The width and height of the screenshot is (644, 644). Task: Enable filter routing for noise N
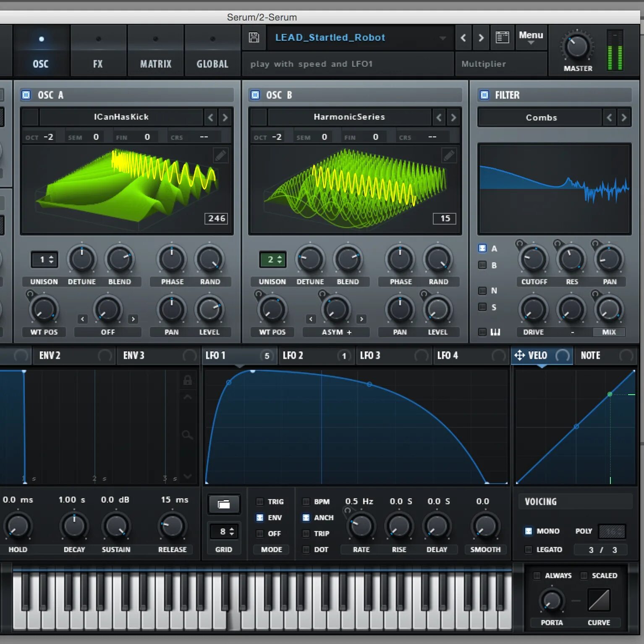[x=482, y=291]
